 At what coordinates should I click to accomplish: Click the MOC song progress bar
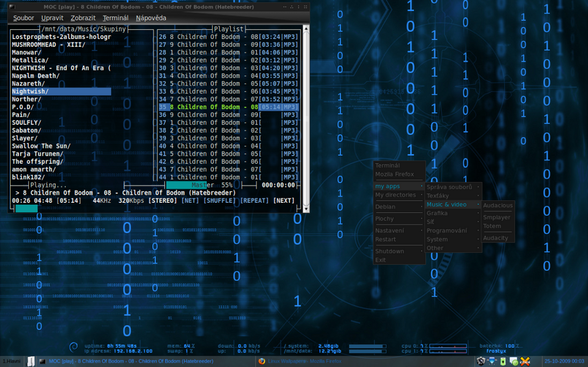[x=155, y=209]
